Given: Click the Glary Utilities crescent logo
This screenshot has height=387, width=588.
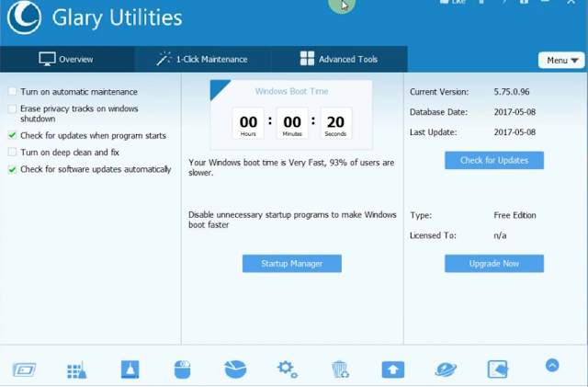Looking at the screenshot, I should 24,17.
